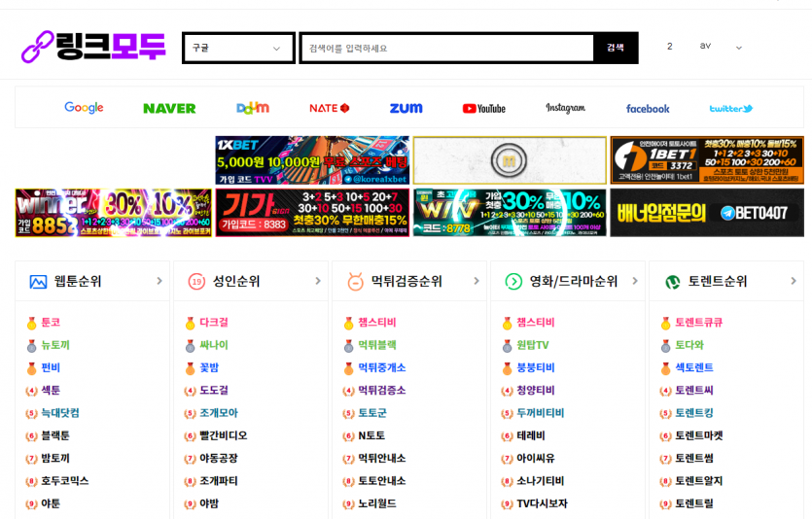Viewport: 812px width, 519px height.
Task: Open the 먹튀중개소 link
Action: 382,368
